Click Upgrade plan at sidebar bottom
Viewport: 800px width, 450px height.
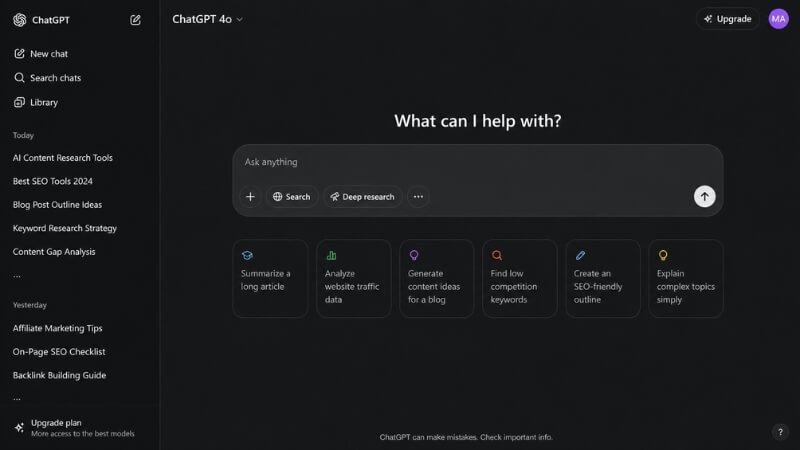click(75, 428)
